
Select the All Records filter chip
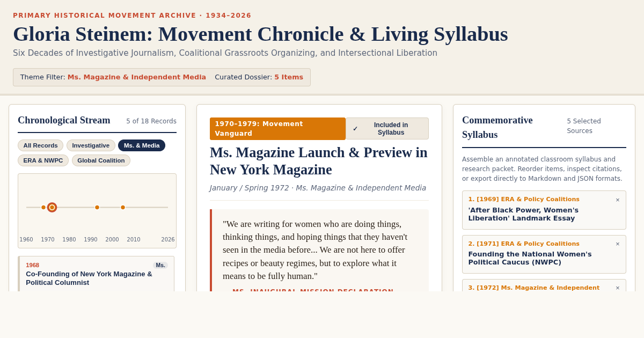[40, 145]
